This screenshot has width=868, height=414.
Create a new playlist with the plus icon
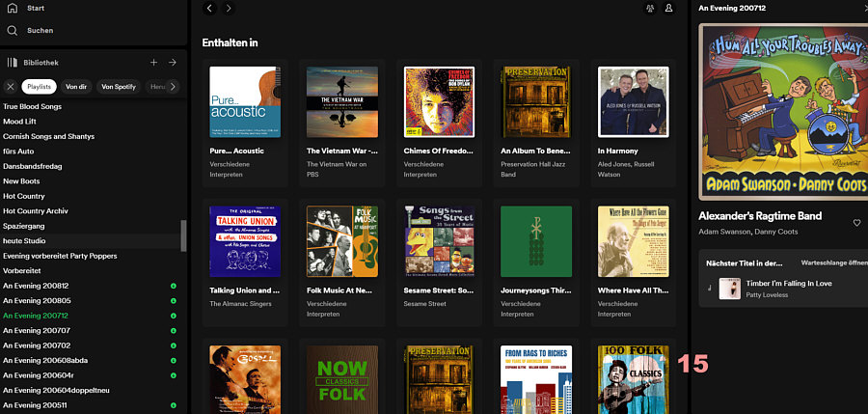(x=153, y=63)
